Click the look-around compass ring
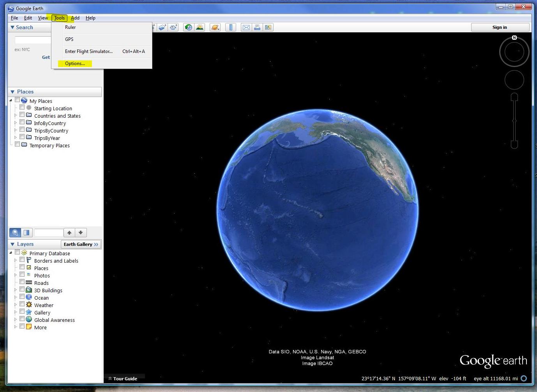 click(514, 52)
